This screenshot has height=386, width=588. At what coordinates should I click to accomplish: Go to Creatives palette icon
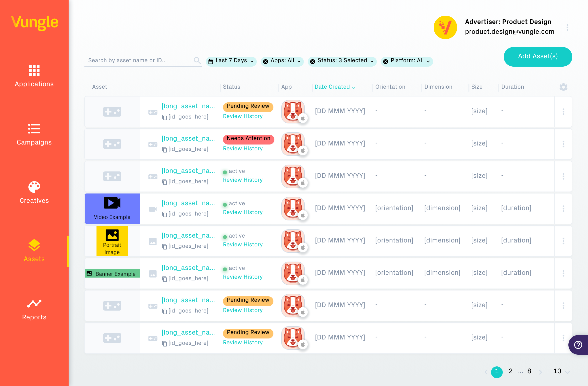point(34,187)
